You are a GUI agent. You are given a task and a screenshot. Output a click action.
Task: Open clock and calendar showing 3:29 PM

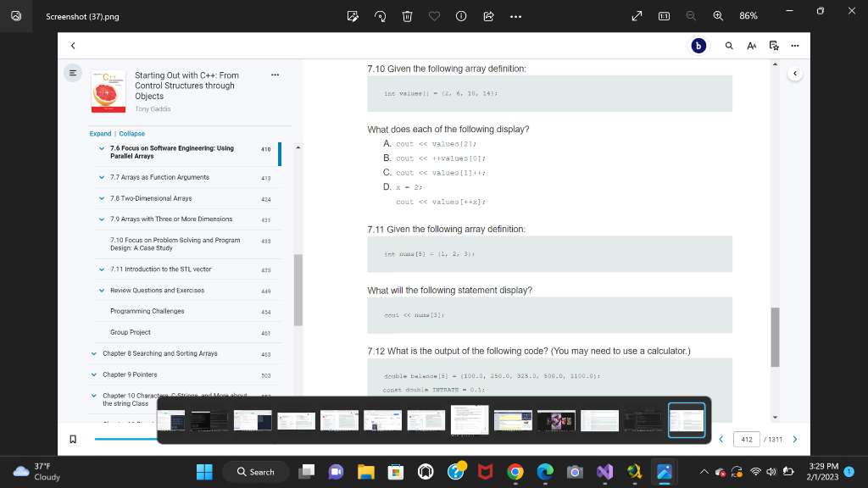coord(822,472)
